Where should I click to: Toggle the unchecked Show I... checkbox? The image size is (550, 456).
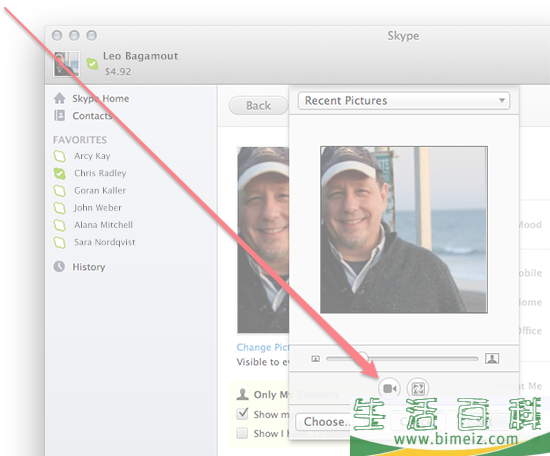(x=242, y=433)
